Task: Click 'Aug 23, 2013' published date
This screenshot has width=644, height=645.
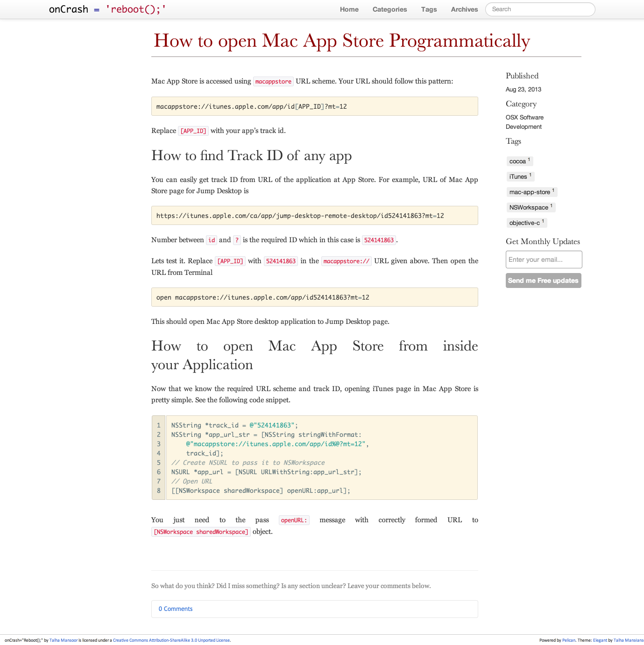Action: [524, 90]
